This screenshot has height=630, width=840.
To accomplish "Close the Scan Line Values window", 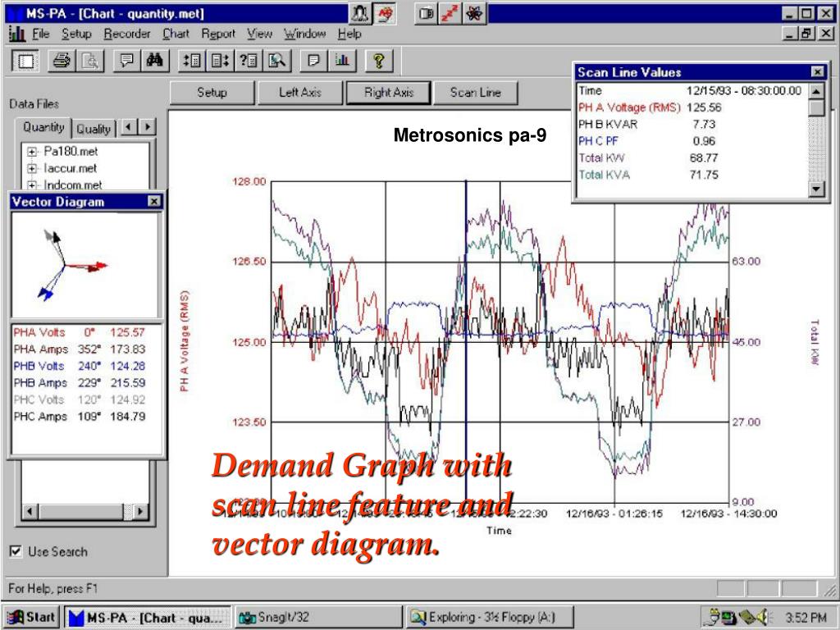I will 818,72.
